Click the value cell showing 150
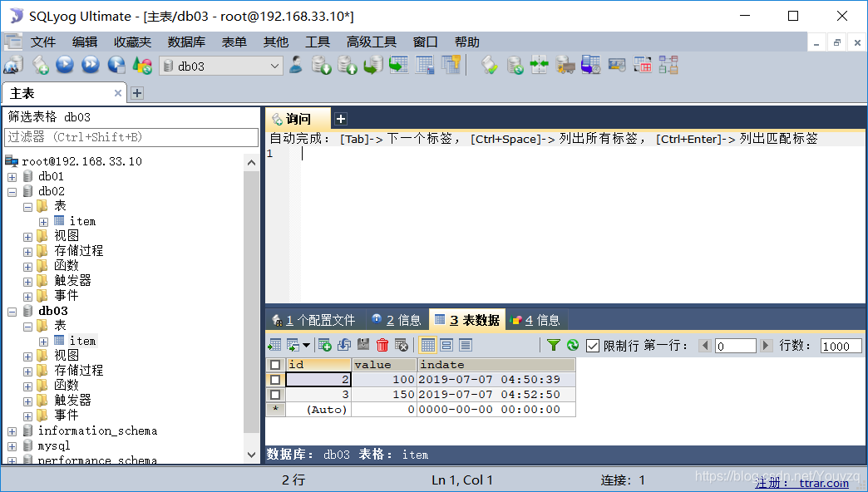868x492 pixels. [383, 395]
